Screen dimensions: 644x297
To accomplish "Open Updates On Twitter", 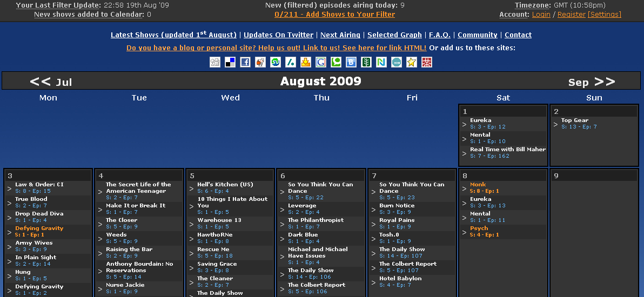I will pos(278,35).
